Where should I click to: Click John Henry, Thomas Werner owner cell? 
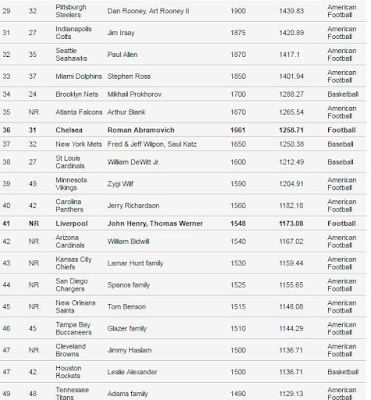(x=155, y=223)
